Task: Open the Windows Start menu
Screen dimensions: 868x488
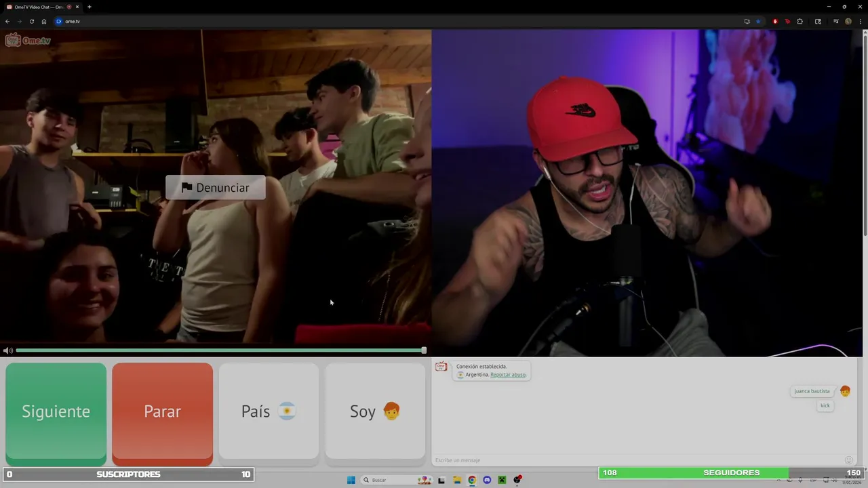Action: pyautogui.click(x=351, y=480)
